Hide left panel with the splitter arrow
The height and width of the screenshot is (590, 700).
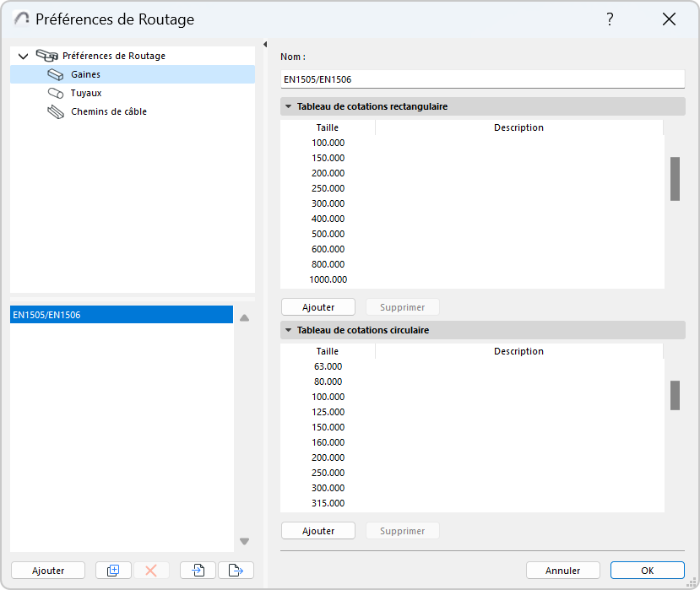click(265, 45)
